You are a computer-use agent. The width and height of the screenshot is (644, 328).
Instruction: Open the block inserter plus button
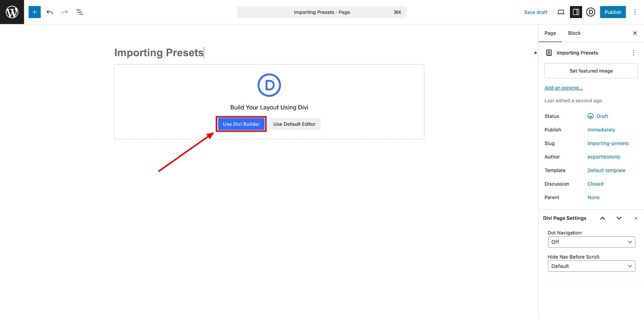pyautogui.click(x=35, y=12)
